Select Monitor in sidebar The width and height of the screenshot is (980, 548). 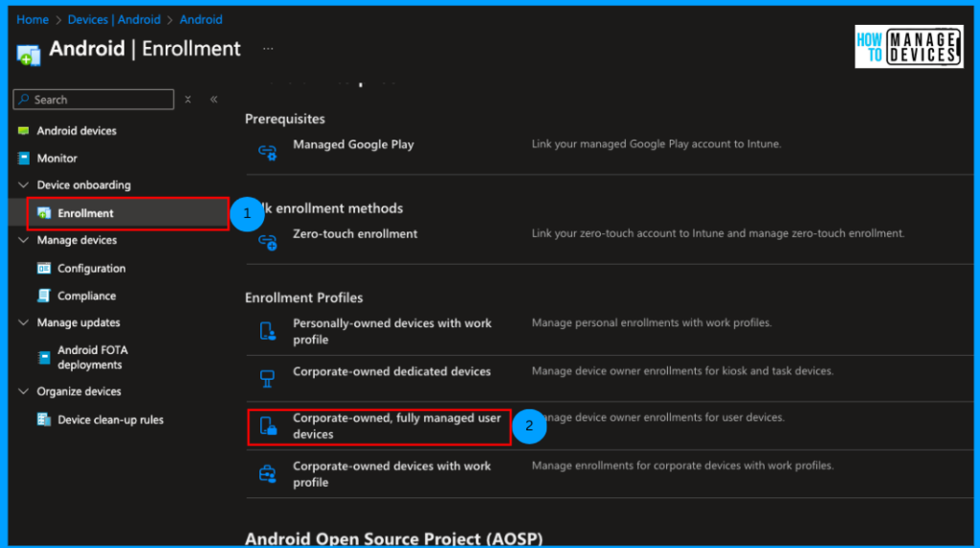pyautogui.click(x=56, y=158)
